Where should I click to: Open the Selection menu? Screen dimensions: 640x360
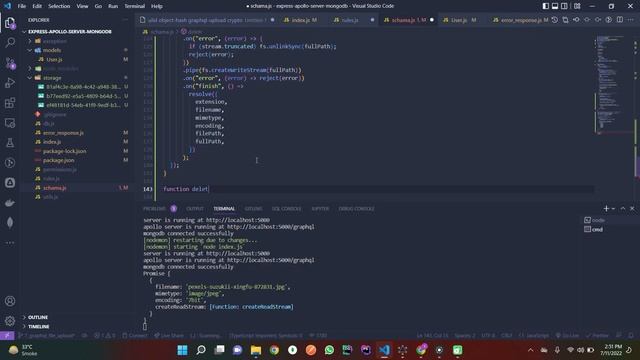point(59,6)
